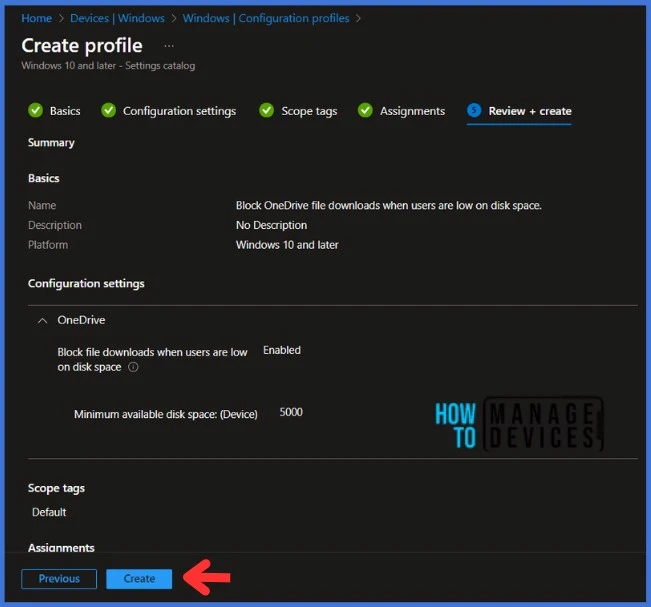Click the Scope tags section heading
This screenshot has height=607, width=651.
[x=56, y=489]
